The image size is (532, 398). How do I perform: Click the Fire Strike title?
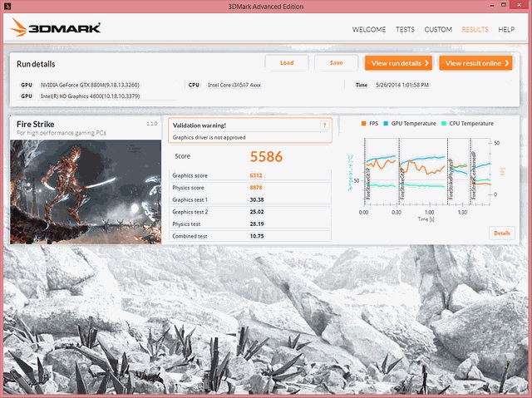(x=36, y=124)
